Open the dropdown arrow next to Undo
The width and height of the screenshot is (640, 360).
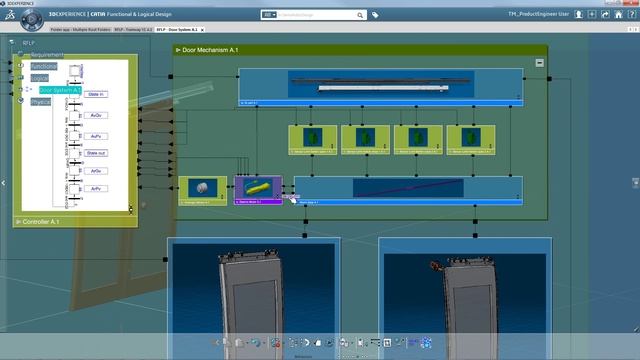pyautogui.click(x=263, y=343)
